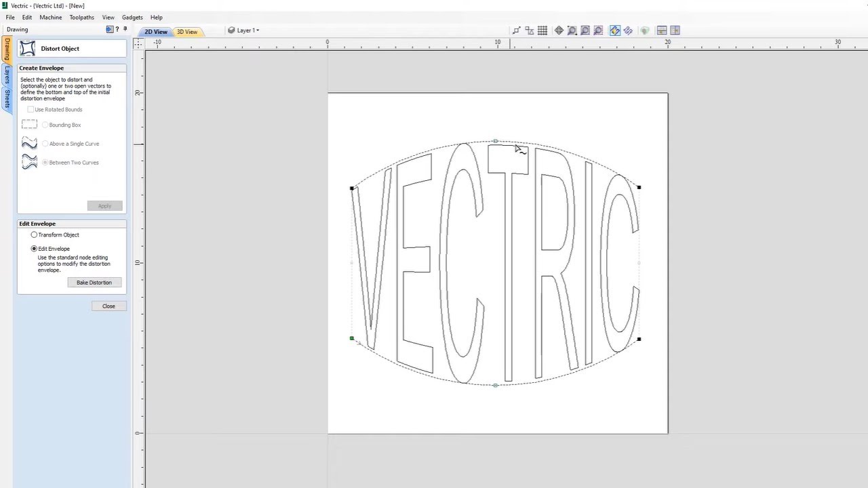The height and width of the screenshot is (488, 868).
Task: Toggle snap to geometry icon
Action: coord(517,30)
